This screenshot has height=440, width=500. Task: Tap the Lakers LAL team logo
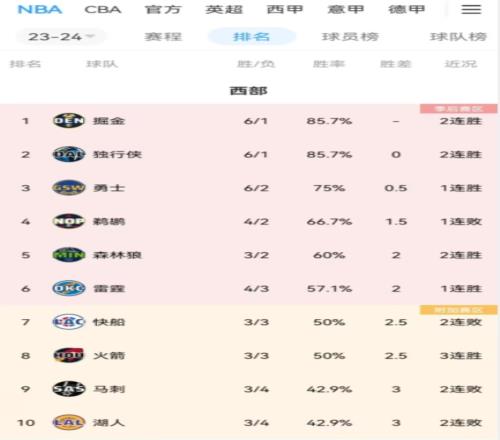pyautogui.click(x=69, y=422)
